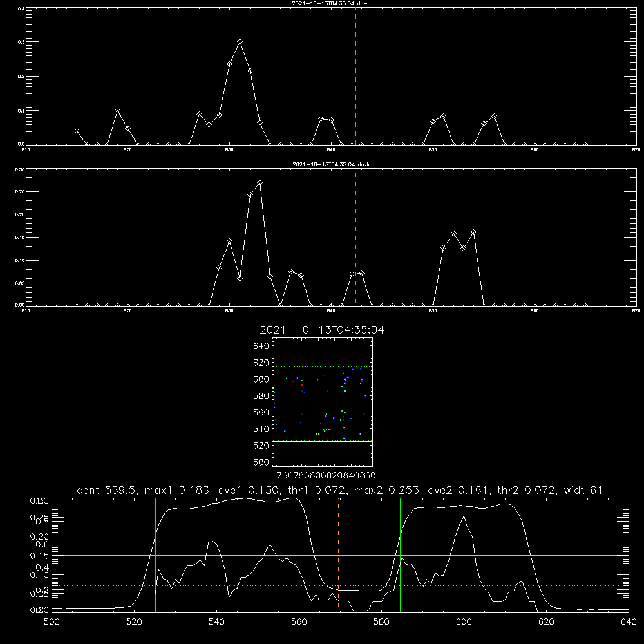Screen dimensions: 644x644
Task: Click the "600" x-axis label of the bottom plot
Action: pos(464,622)
